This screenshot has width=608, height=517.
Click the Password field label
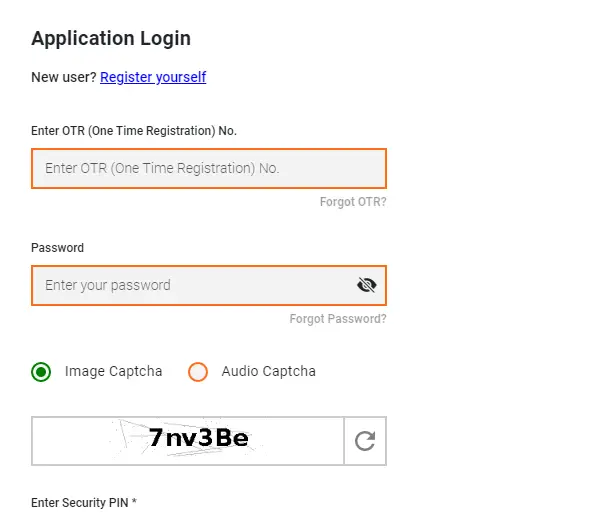point(57,247)
